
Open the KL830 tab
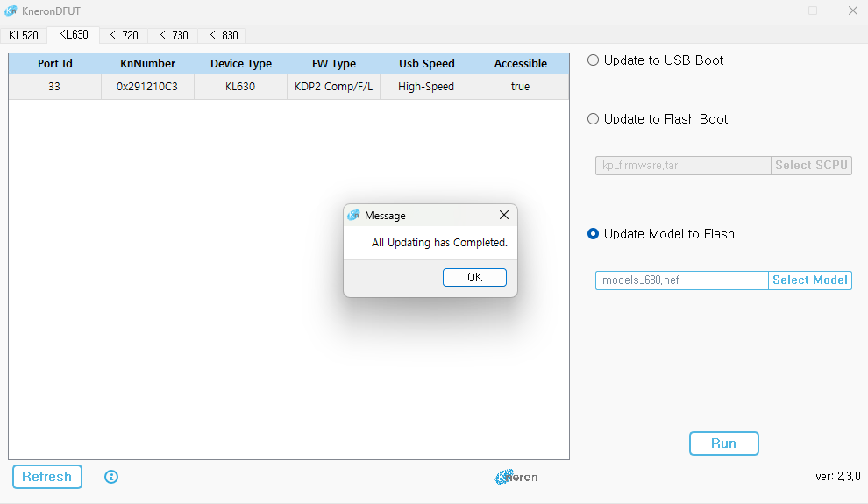pos(223,35)
